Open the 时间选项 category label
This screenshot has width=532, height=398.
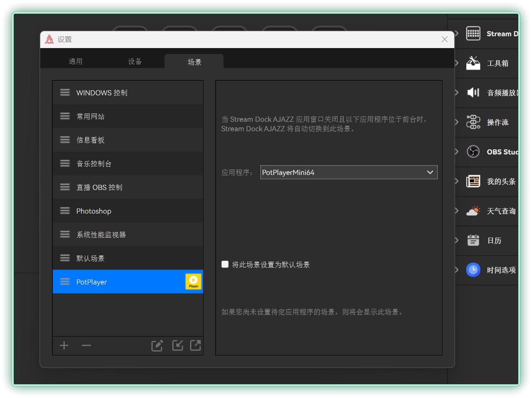pos(501,270)
